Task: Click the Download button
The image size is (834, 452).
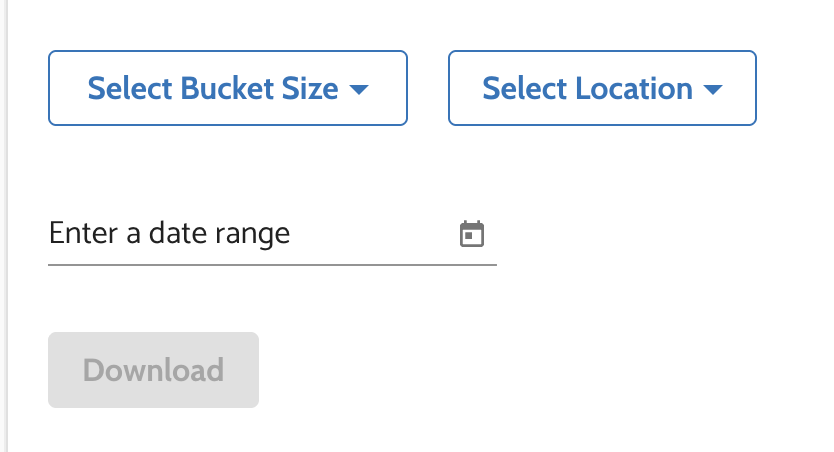Action: (153, 370)
